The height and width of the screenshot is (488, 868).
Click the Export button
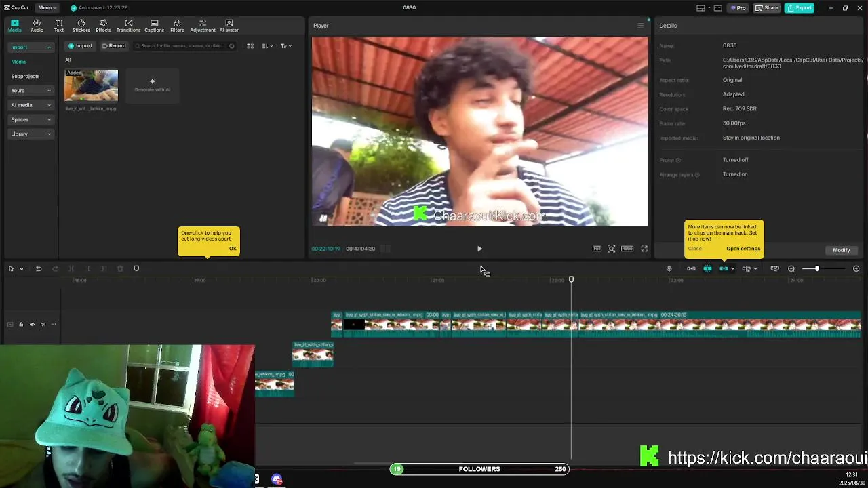click(800, 8)
